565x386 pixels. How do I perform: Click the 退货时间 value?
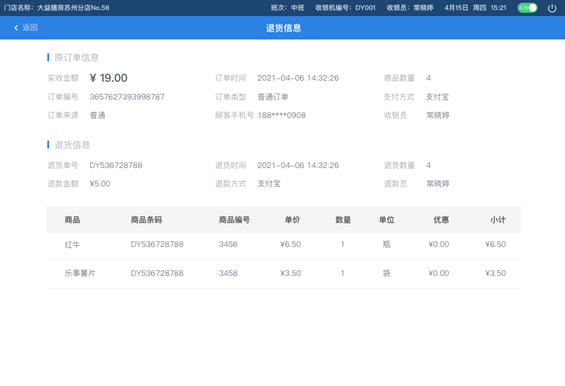coord(298,165)
